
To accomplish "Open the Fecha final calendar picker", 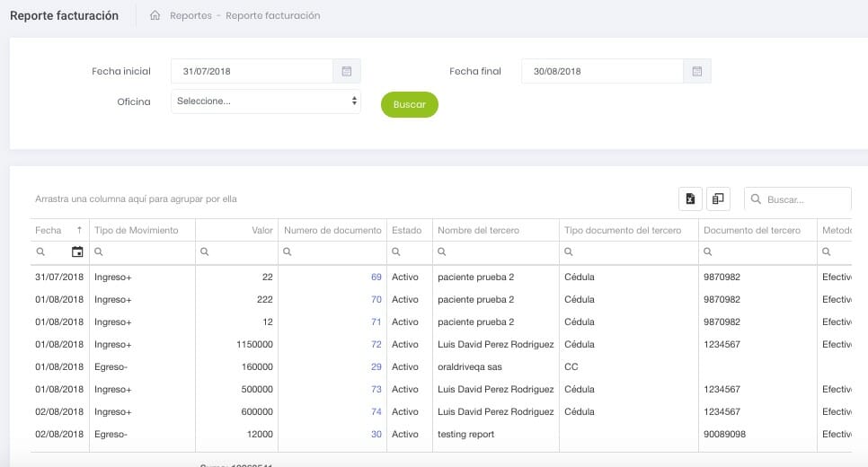I will [697, 71].
